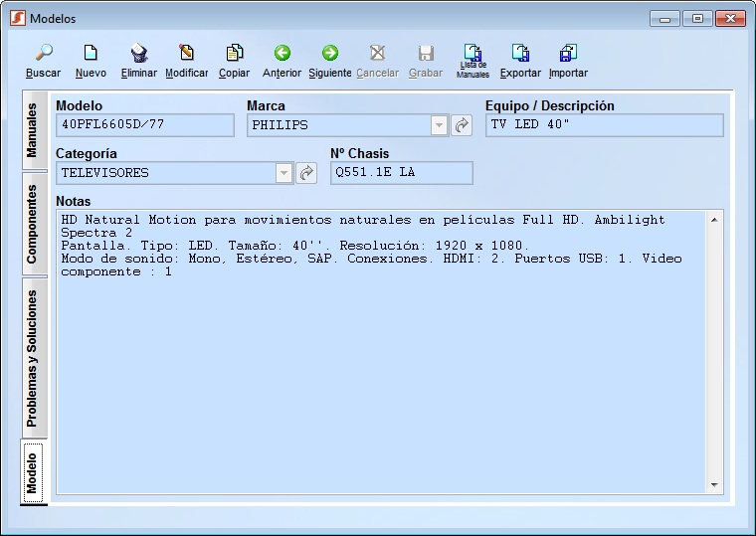
Task: Go to next record with Siguiente
Action: tap(330, 55)
